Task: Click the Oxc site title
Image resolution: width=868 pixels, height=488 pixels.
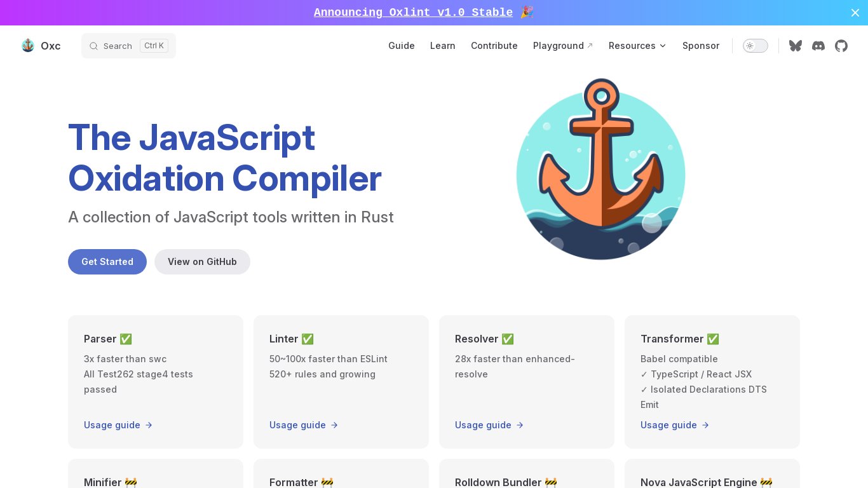Action: [x=51, y=46]
